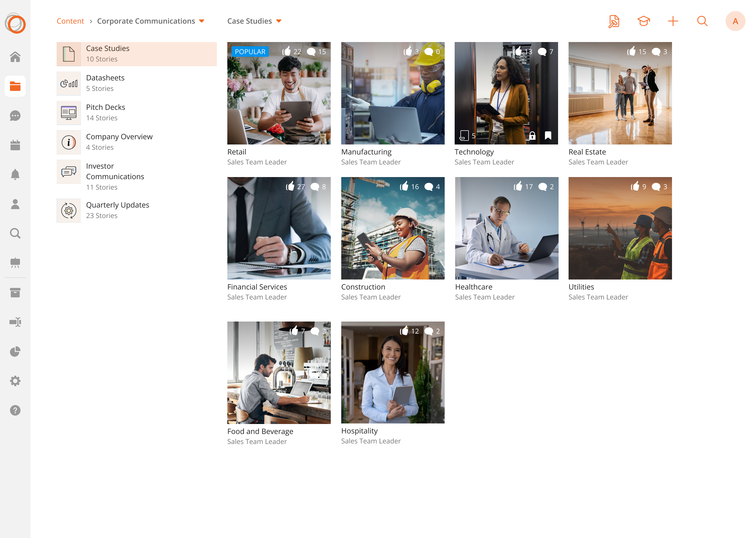Open the document edit icon in header
Viewport: 756px width, 538px height.
click(x=614, y=21)
